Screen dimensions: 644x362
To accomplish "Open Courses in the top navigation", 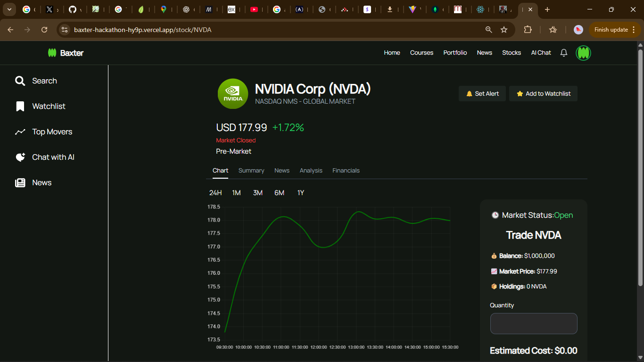I will pos(421,53).
